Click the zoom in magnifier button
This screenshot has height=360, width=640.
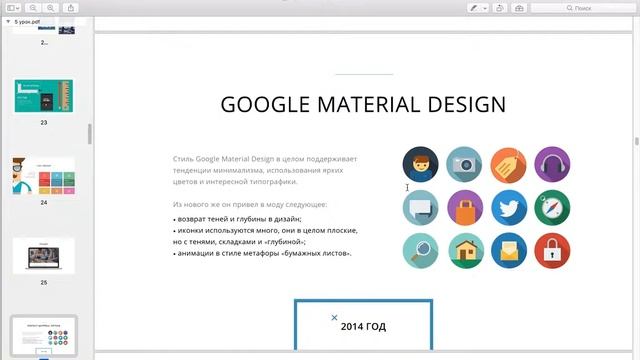coord(51,8)
